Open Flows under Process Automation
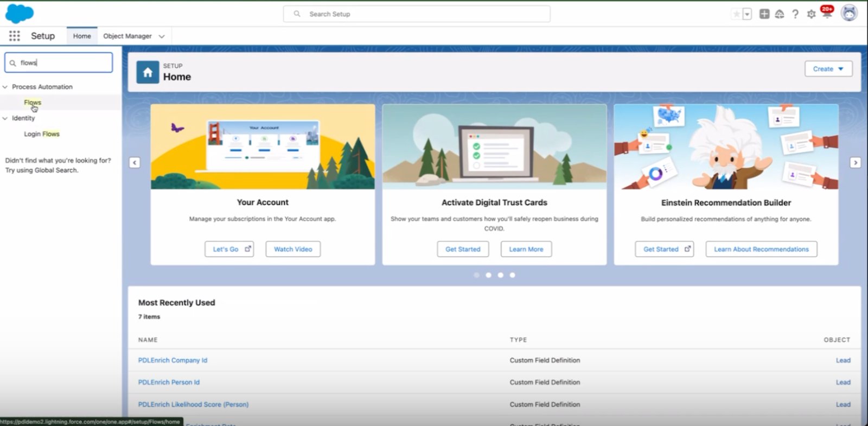 point(33,103)
